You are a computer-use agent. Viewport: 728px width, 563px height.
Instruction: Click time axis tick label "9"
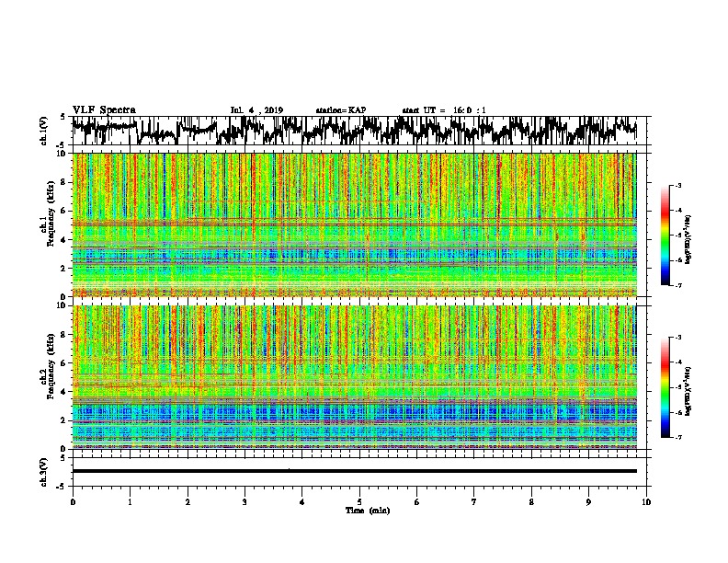[588, 501]
